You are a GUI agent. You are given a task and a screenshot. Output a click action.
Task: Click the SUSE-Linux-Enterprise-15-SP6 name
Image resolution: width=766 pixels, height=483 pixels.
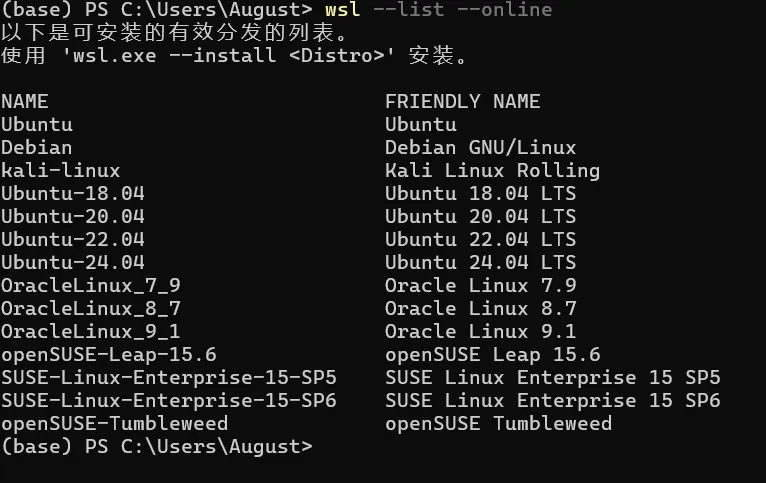169,401
